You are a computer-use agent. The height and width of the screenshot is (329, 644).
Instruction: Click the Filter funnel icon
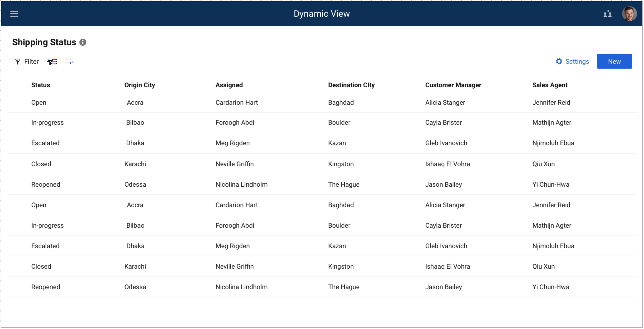(x=18, y=62)
